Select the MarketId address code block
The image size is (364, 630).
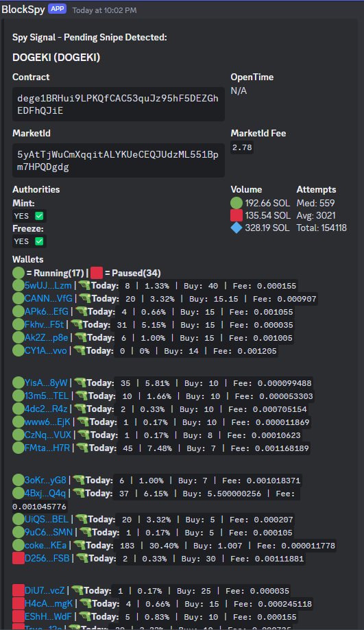[x=119, y=160]
